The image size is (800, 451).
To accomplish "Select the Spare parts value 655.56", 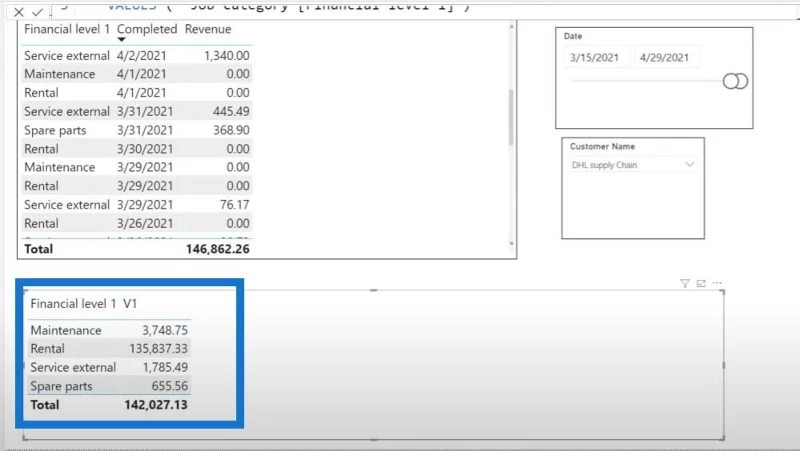I will pyautogui.click(x=170, y=386).
